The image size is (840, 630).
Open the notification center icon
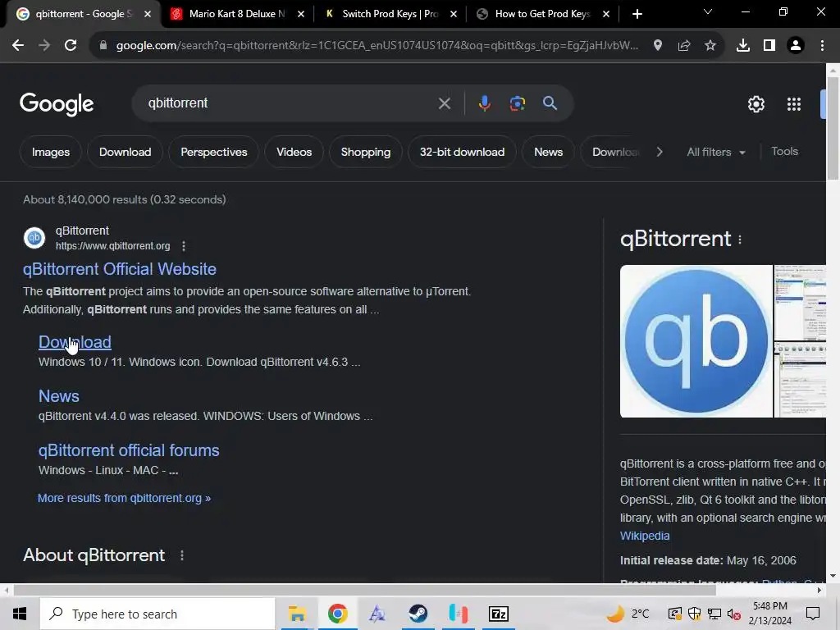[x=813, y=614]
